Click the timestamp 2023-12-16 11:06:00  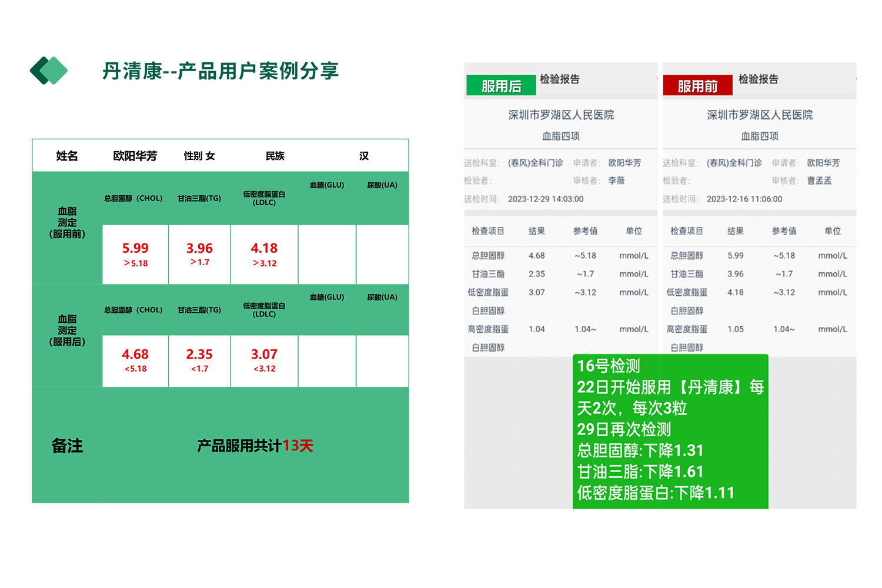(744, 199)
